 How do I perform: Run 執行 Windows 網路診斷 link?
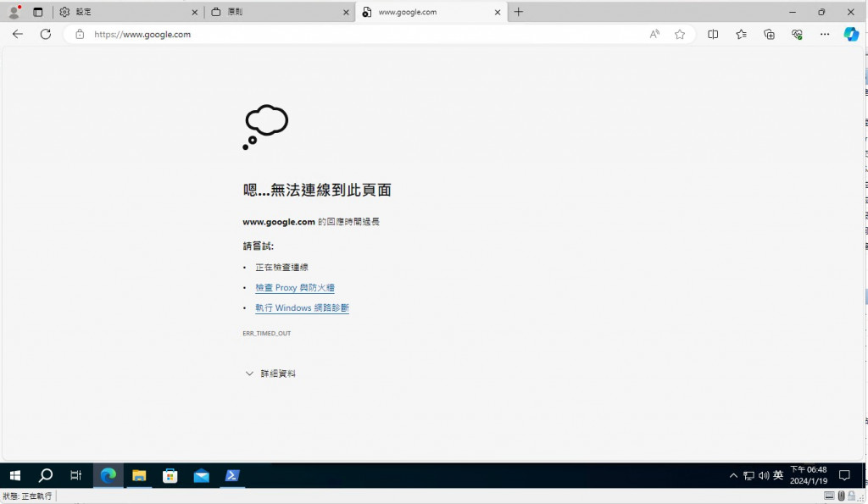point(302,308)
